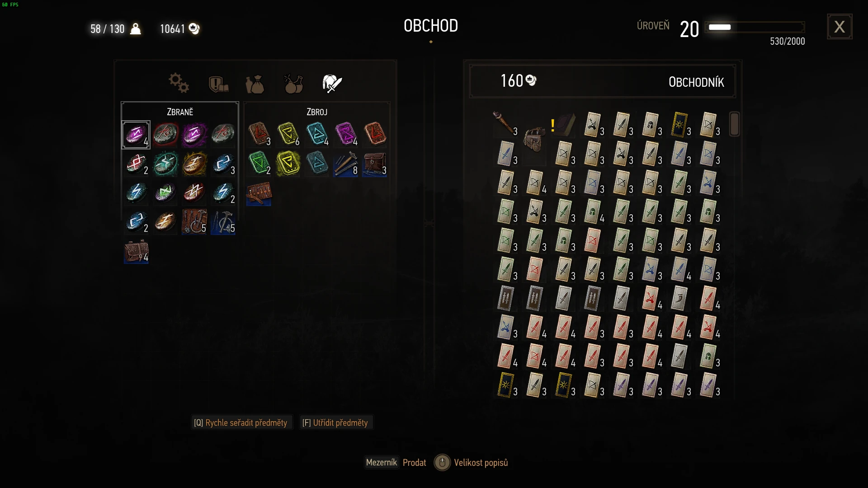Click the merchant inventory scrollbar handle
Viewport: 868px width, 488px height.
point(734,124)
